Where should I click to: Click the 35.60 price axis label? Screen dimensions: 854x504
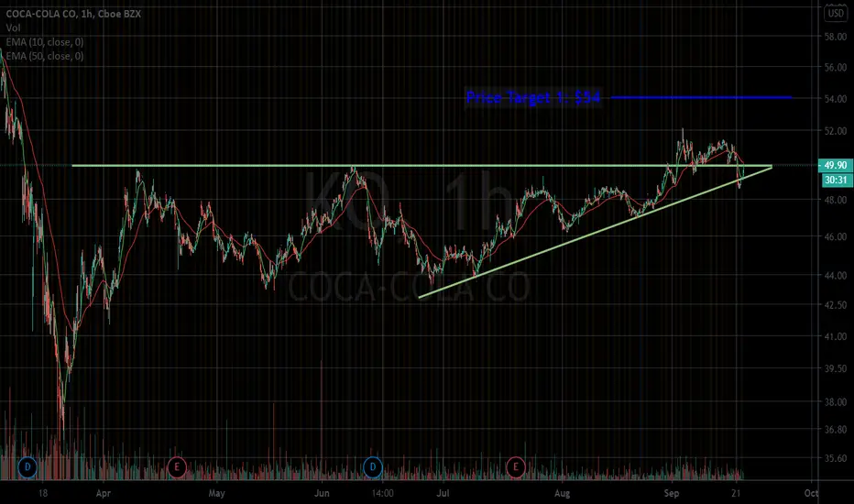[836, 458]
